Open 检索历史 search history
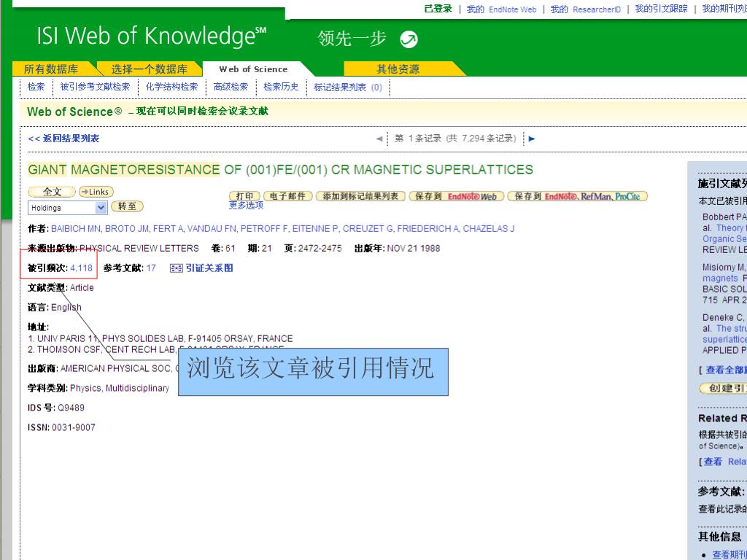The image size is (747, 560). click(x=281, y=87)
